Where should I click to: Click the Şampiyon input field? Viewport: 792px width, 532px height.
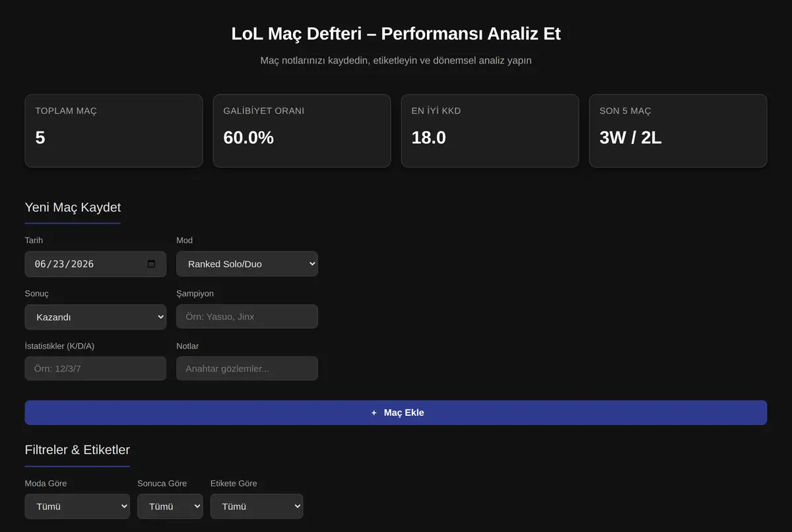(x=247, y=316)
